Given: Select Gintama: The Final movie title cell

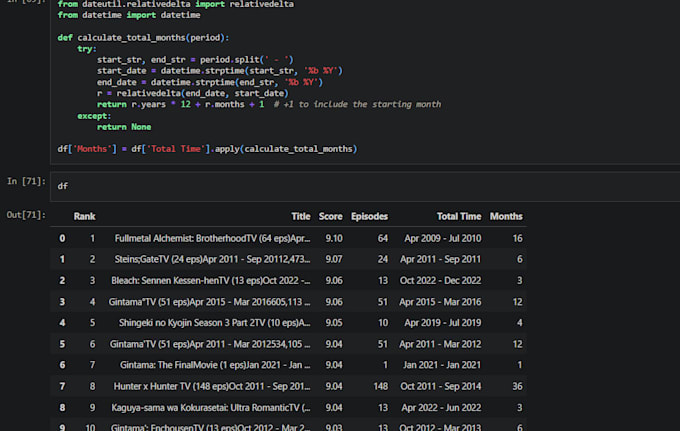Looking at the screenshot, I should [215, 365].
